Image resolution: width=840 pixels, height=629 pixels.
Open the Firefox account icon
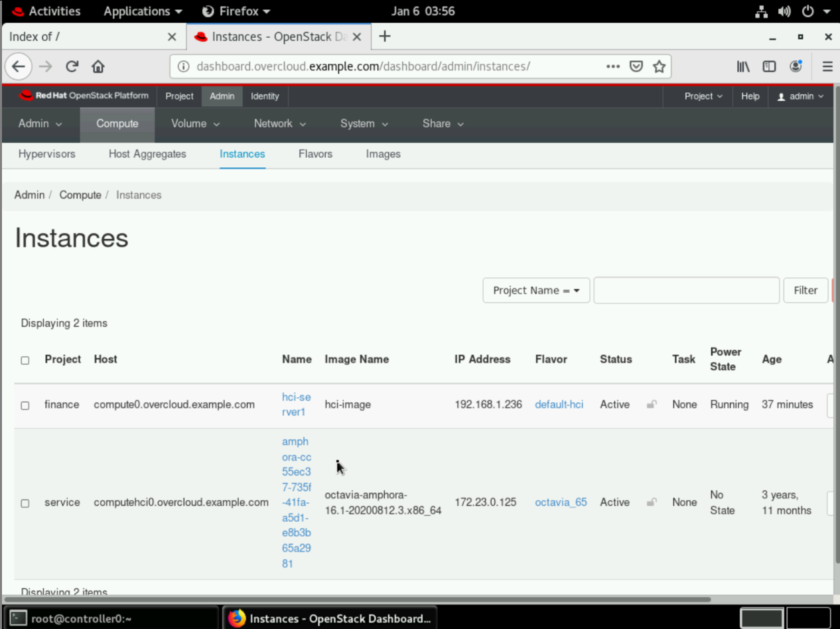click(796, 66)
